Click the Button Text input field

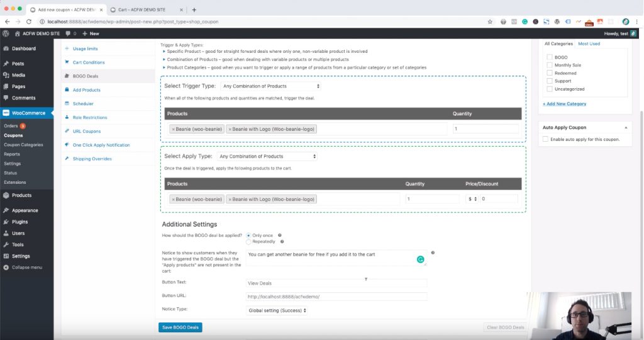[x=336, y=283]
